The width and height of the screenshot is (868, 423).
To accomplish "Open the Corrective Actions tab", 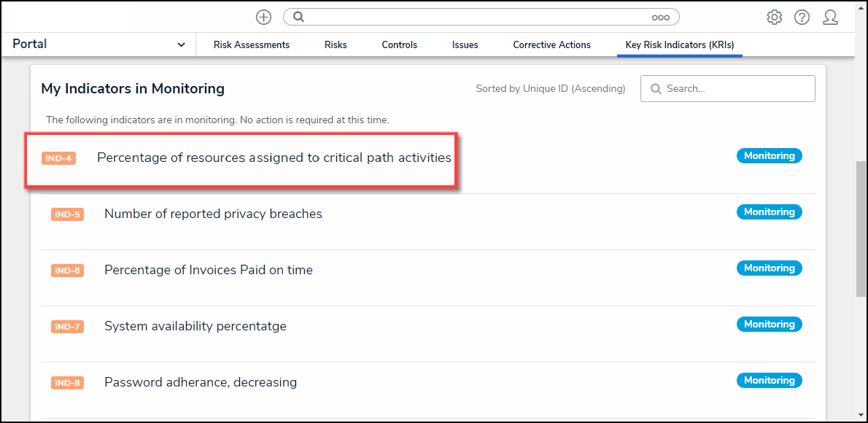I will (551, 45).
